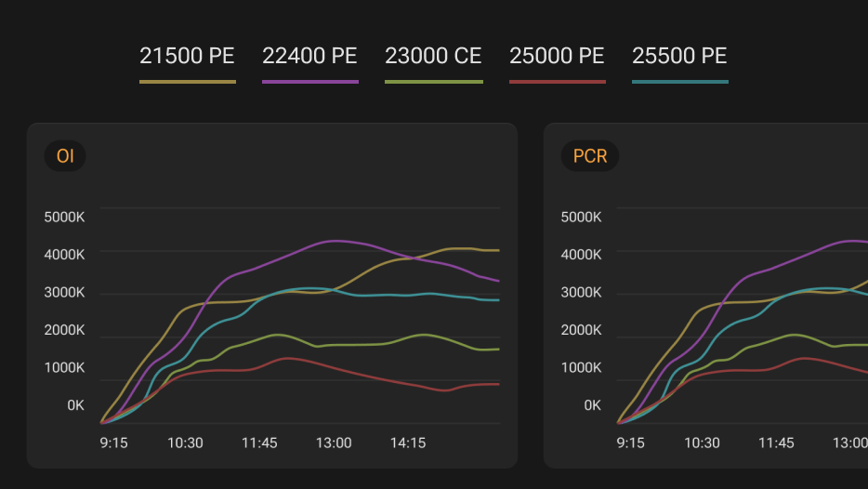This screenshot has height=489, width=868.
Task: Click the 13:00 time label in OI chart
Action: pyautogui.click(x=334, y=443)
